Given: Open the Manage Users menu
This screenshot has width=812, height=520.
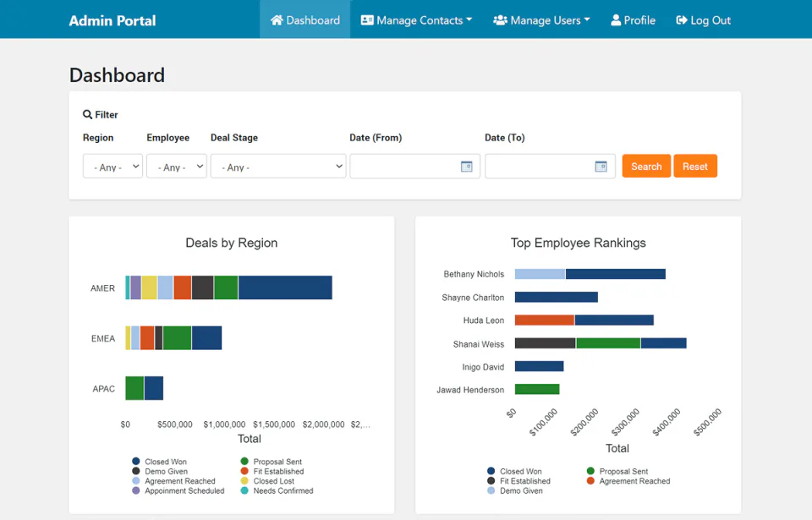Looking at the screenshot, I should pos(541,20).
